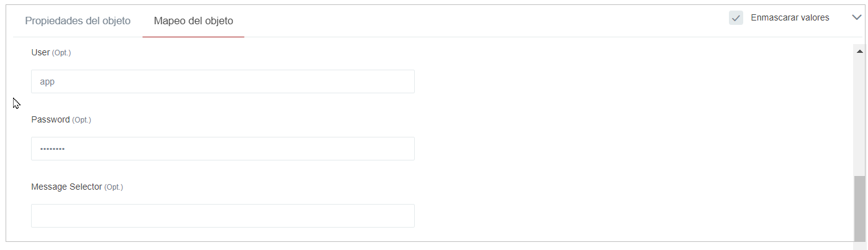
Task: Click the "app" value in User
Action: tap(47, 81)
